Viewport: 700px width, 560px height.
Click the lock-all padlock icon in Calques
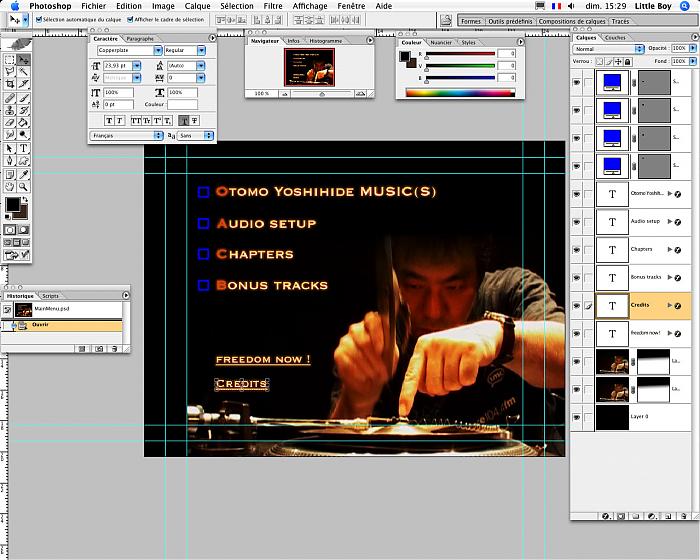(x=628, y=62)
